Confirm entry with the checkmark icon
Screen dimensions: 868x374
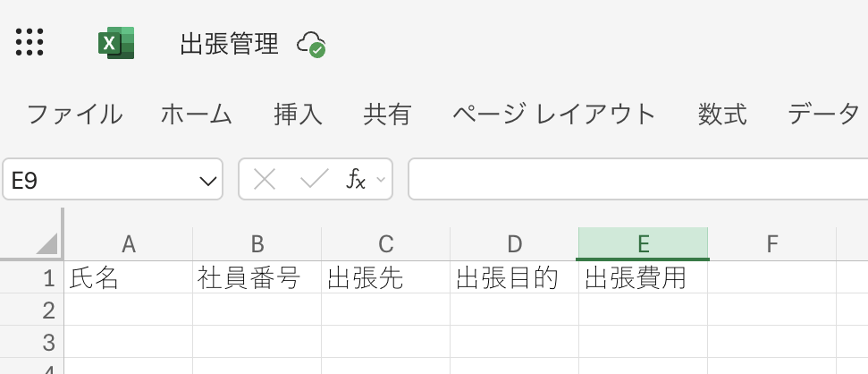[314, 180]
